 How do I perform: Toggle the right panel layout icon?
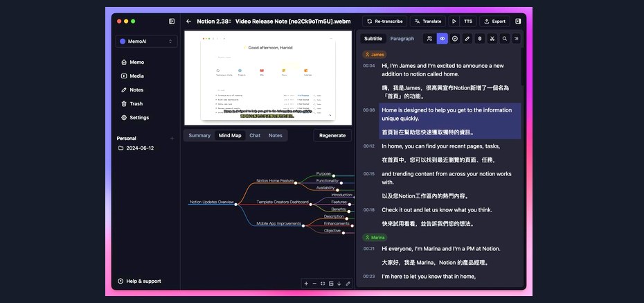click(x=518, y=21)
